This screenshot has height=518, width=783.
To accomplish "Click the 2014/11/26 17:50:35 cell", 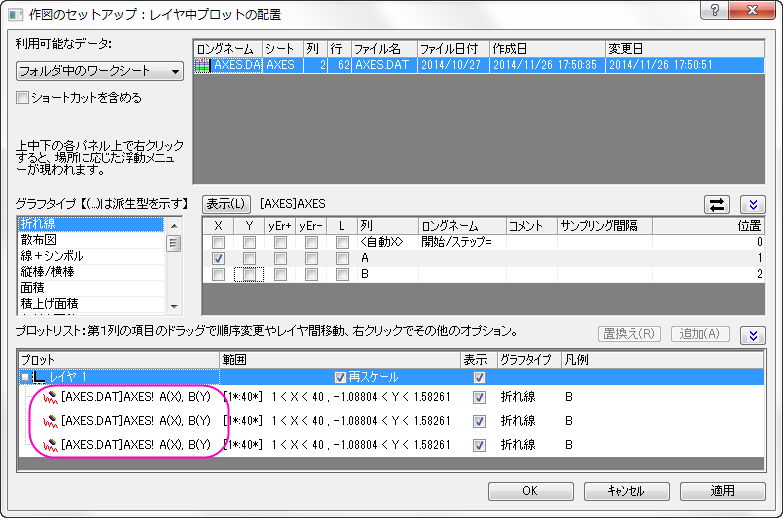I will 547,65.
